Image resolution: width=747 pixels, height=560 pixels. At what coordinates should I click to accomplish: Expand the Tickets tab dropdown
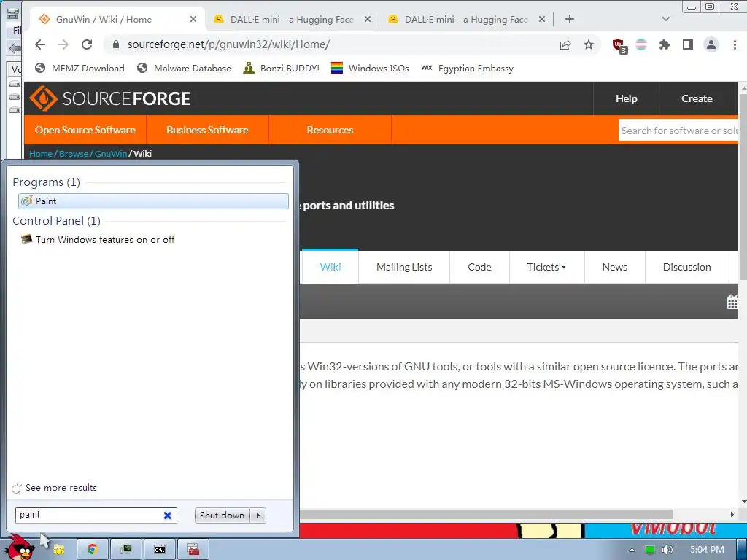[546, 267]
